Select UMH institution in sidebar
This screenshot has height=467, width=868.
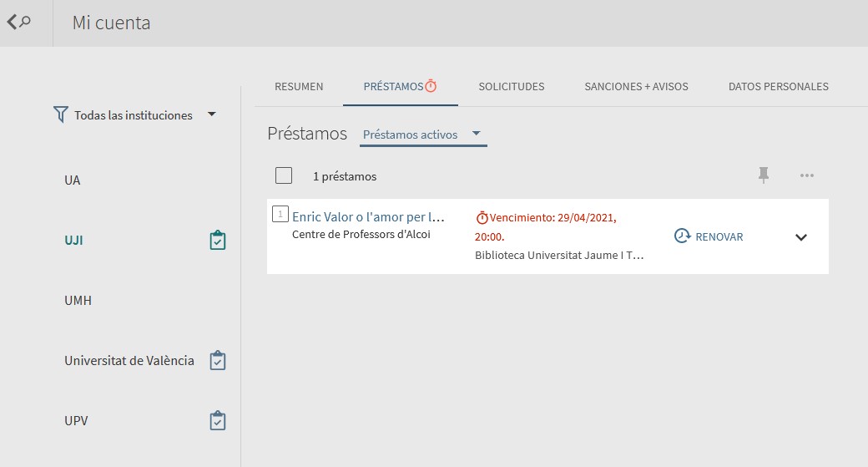[x=78, y=300]
